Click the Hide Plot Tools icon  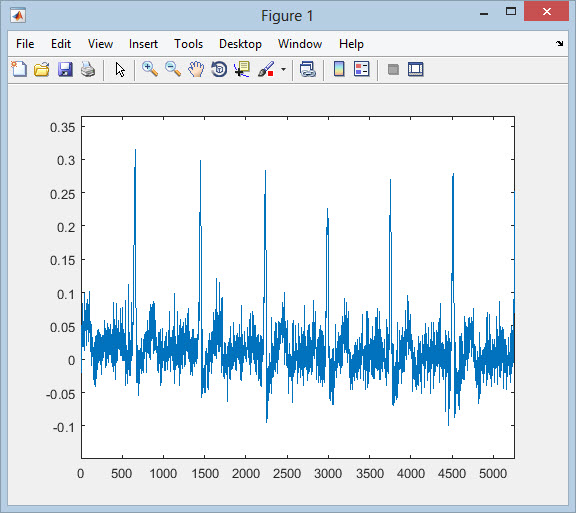393,69
